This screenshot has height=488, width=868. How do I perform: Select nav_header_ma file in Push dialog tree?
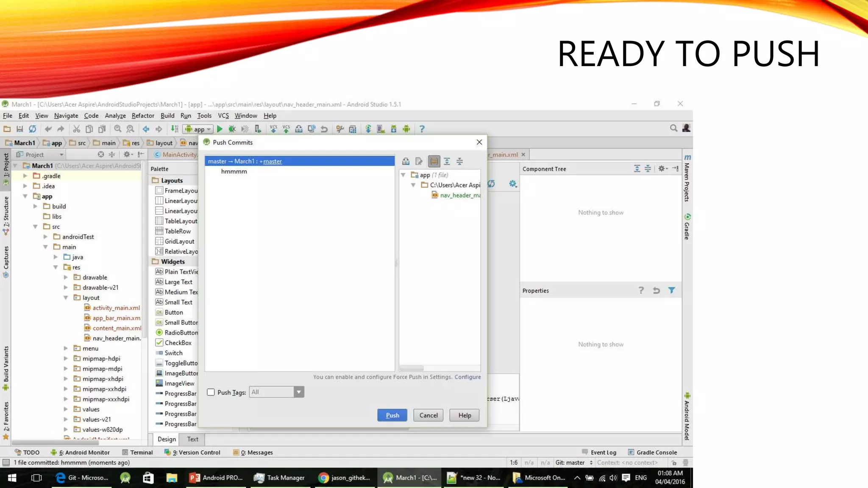pos(456,195)
